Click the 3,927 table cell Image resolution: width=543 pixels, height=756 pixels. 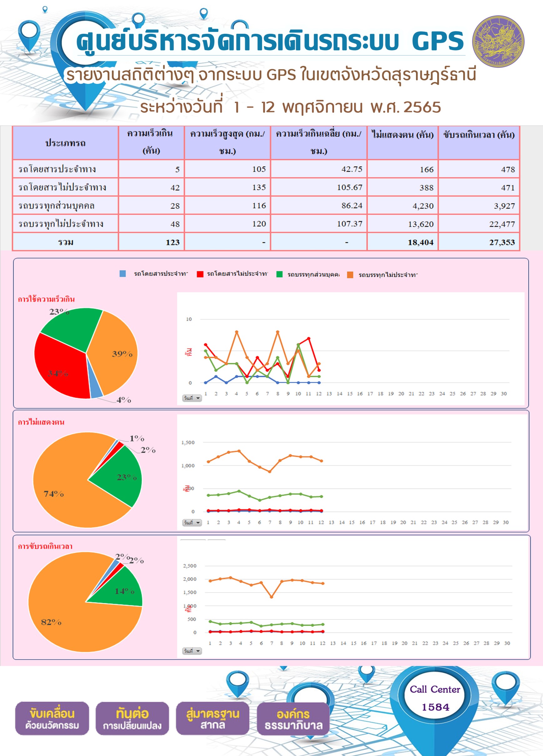coord(479,206)
